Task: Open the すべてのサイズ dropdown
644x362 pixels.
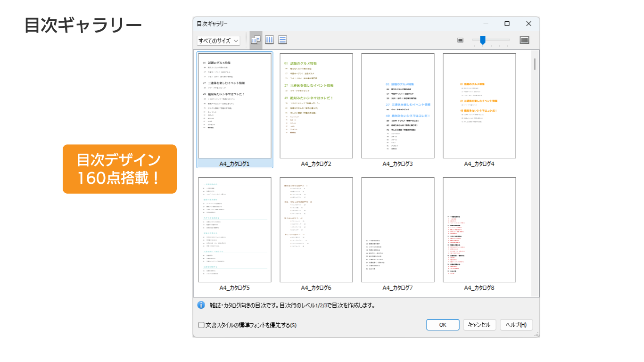Action: [219, 41]
